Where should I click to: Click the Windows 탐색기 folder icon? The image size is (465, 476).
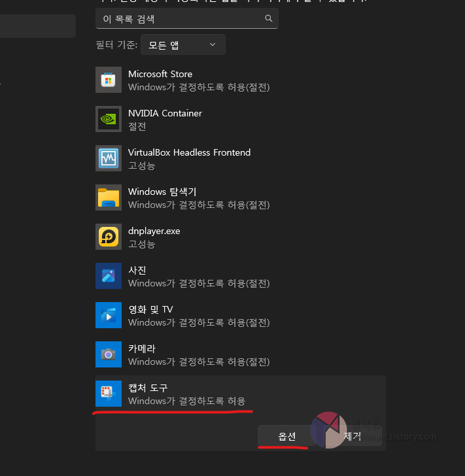(x=109, y=197)
